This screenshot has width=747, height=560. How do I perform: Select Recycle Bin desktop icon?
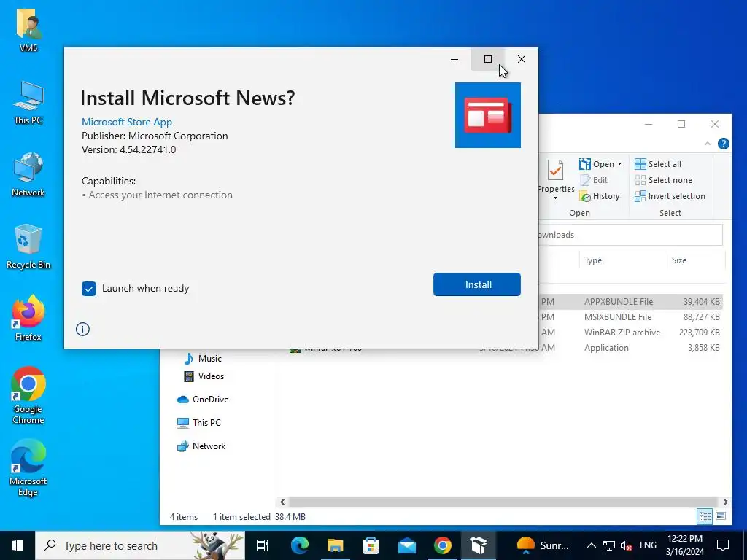point(28,246)
